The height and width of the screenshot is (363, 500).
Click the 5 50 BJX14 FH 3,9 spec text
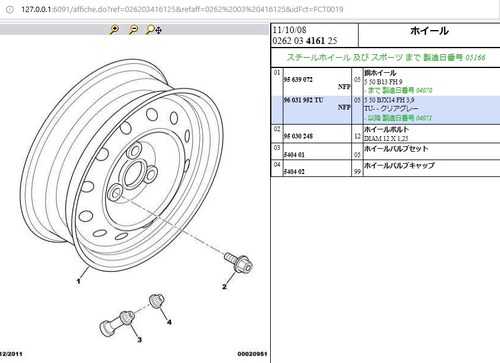389,100
